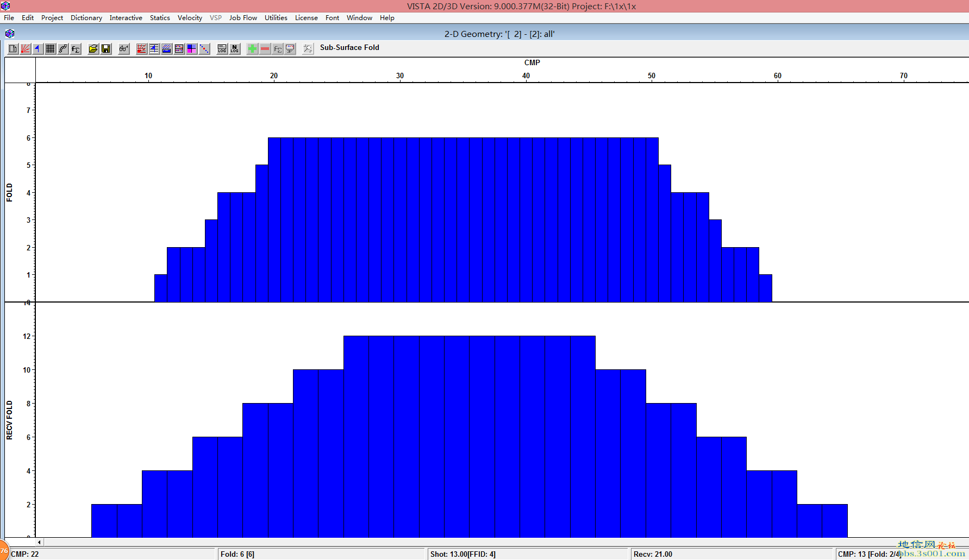This screenshot has height=560, width=969.
Task: Click the blue diagonal layers icon
Action: [167, 49]
